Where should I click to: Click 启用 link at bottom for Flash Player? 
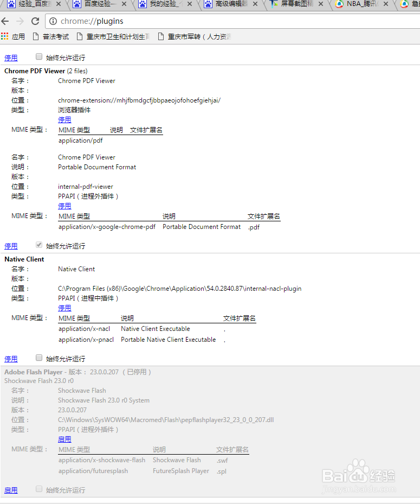tap(11, 490)
